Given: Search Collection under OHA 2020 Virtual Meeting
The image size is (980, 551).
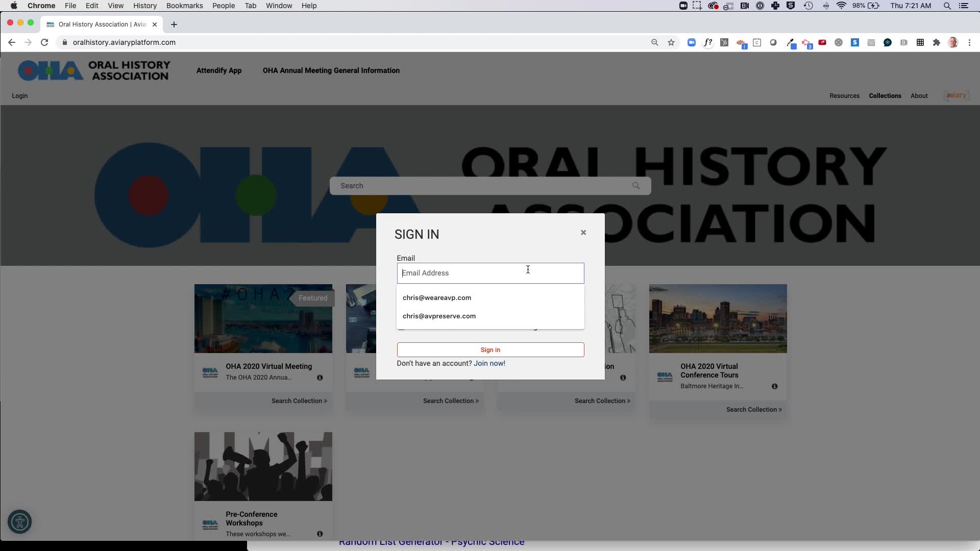Looking at the screenshot, I should 299,401.
